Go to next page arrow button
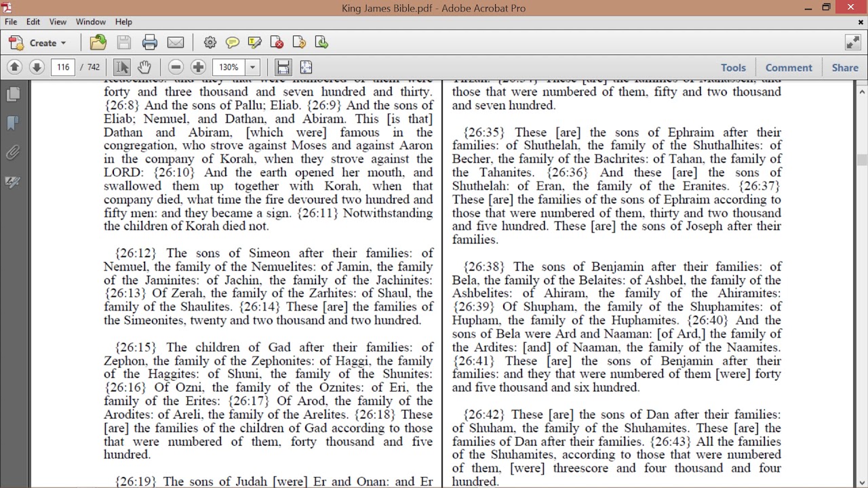 pos(37,67)
